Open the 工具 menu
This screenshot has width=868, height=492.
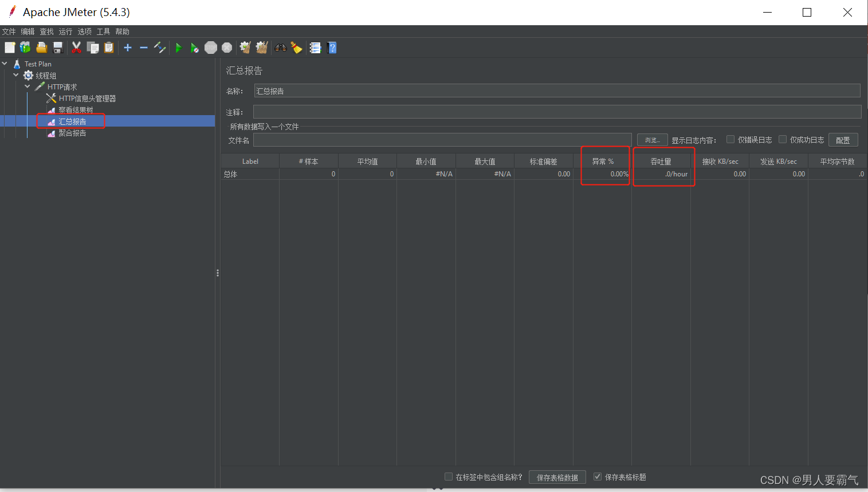(x=103, y=32)
